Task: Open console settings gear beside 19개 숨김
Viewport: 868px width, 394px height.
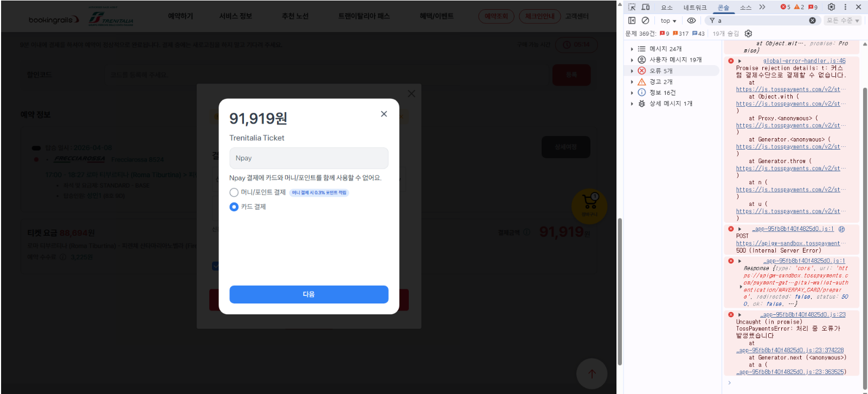Action: tap(748, 34)
